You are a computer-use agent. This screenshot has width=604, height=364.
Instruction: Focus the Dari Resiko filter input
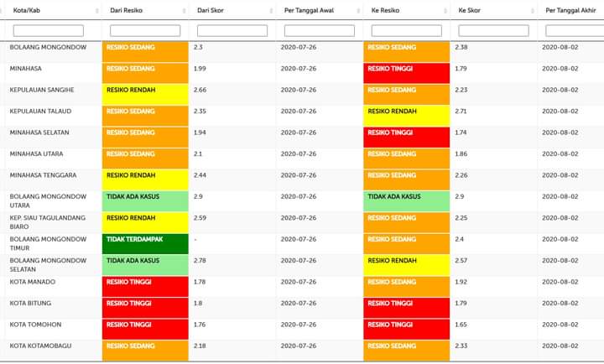(145, 31)
